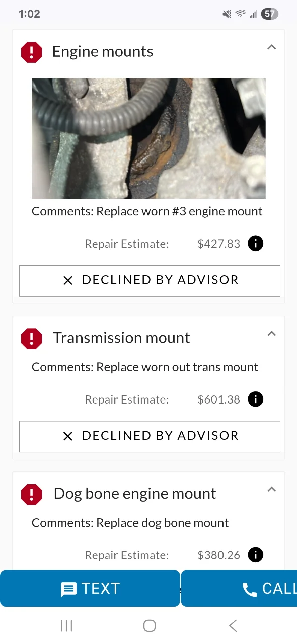The width and height of the screenshot is (297, 644).
Task: Collapse the Dog bone engine mount section
Action: 271,489
